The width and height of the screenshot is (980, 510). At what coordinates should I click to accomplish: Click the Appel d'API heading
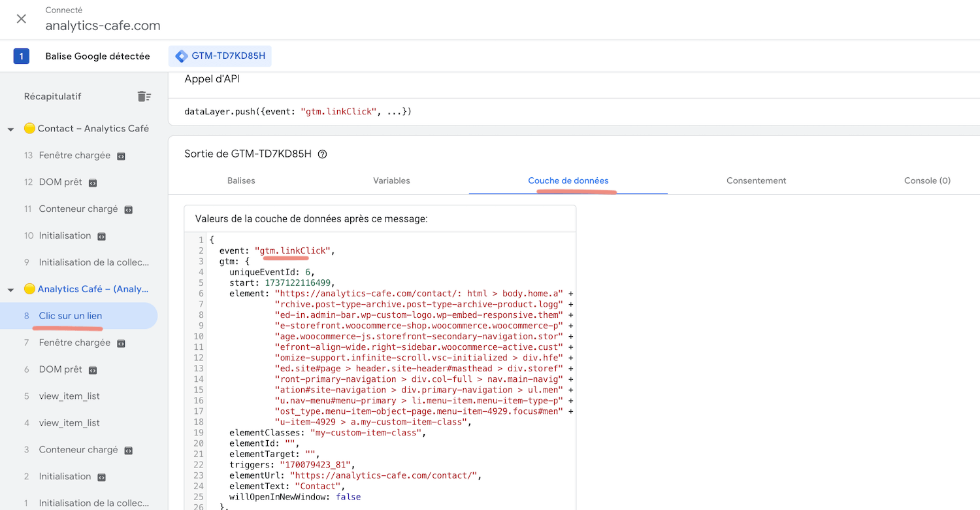pyautogui.click(x=212, y=79)
